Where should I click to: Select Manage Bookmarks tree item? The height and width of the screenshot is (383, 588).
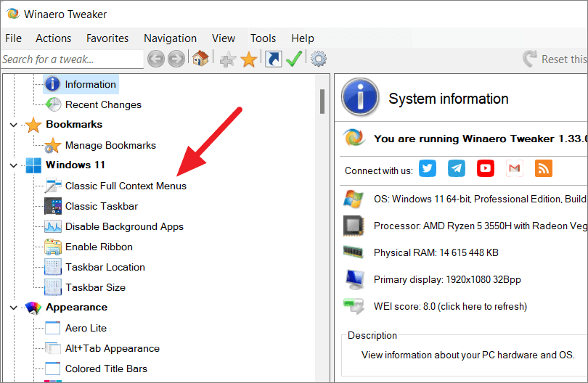(x=110, y=145)
